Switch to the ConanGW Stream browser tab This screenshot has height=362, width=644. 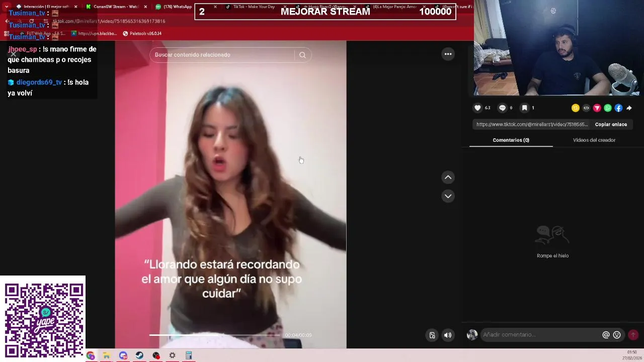pos(116,7)
